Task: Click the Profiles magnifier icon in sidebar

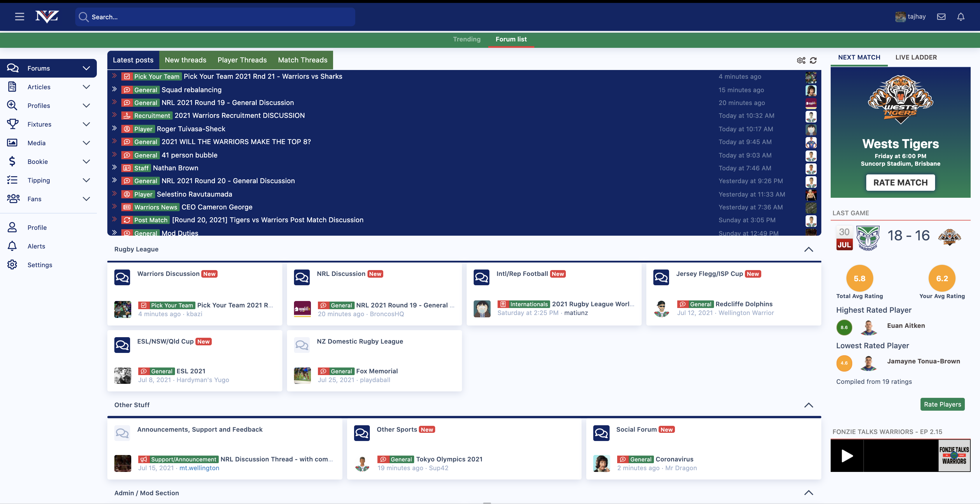Action: [x=12, y=105]
